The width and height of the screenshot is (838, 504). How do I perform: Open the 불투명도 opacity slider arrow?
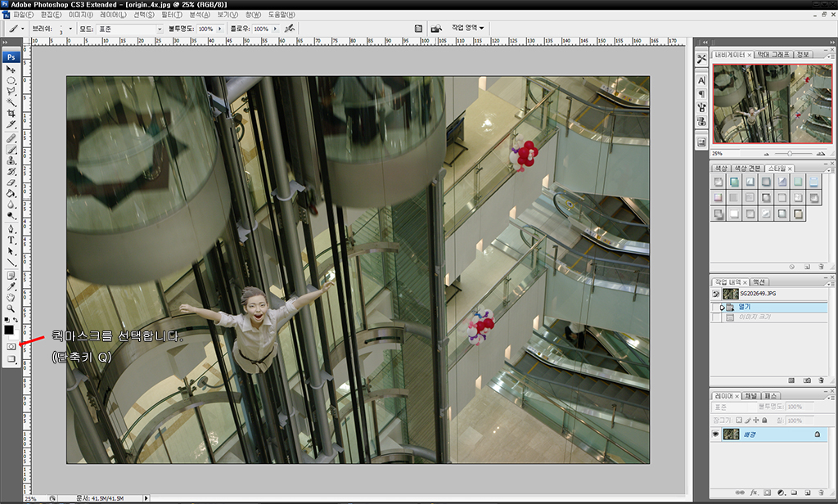click(219, 29)
